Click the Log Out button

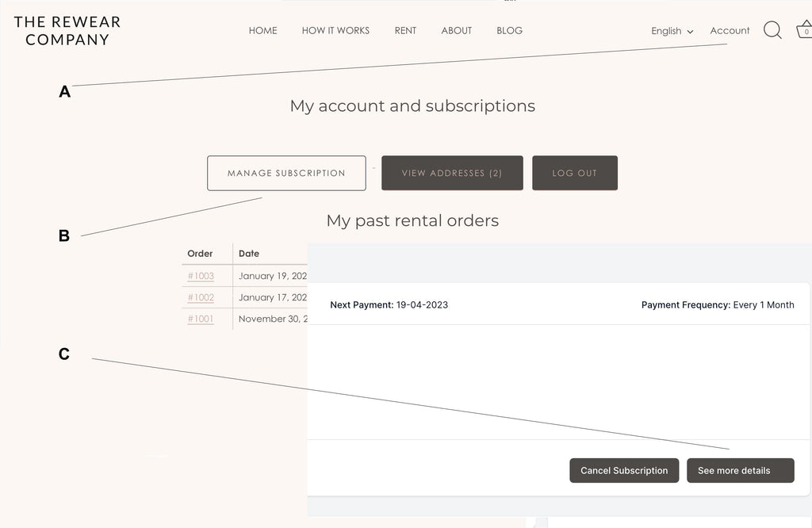[x=574, y=173]
